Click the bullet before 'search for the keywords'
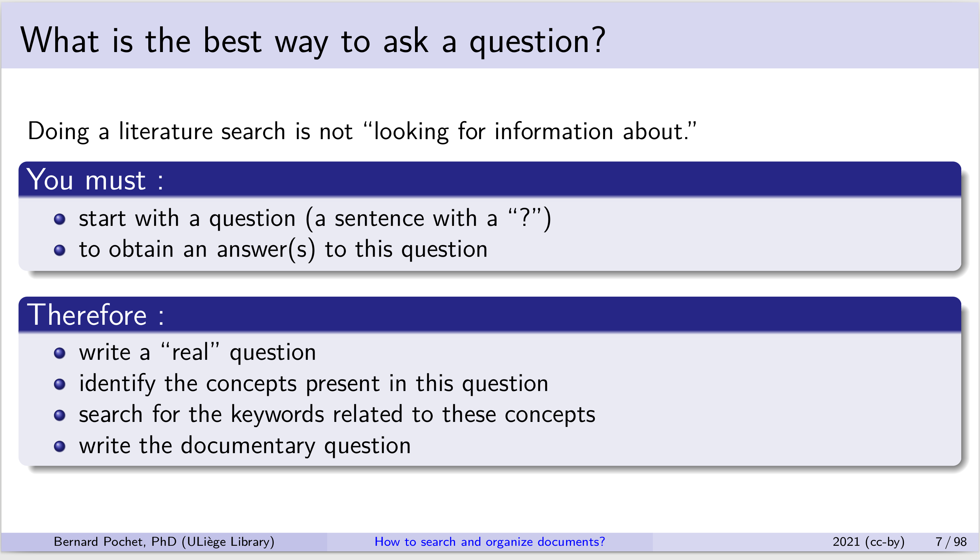This screenshot has height=560, width=980. pos(60,415)
